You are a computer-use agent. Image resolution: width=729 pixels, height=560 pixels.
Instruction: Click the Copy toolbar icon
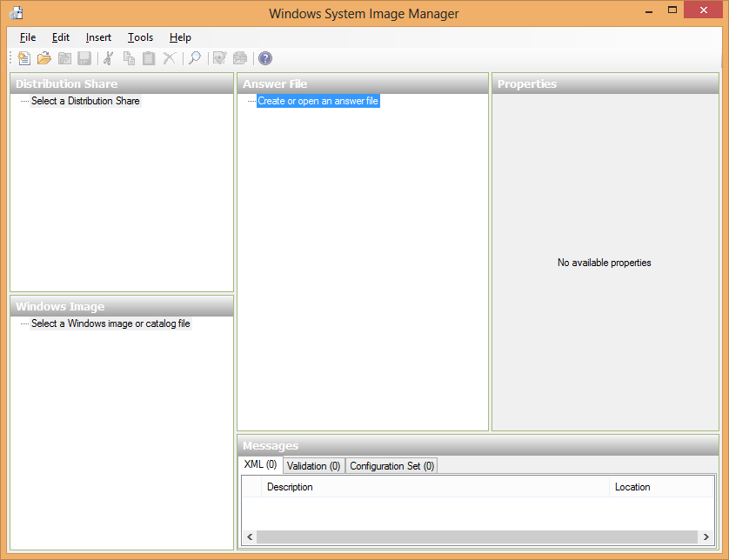point(129,58)
